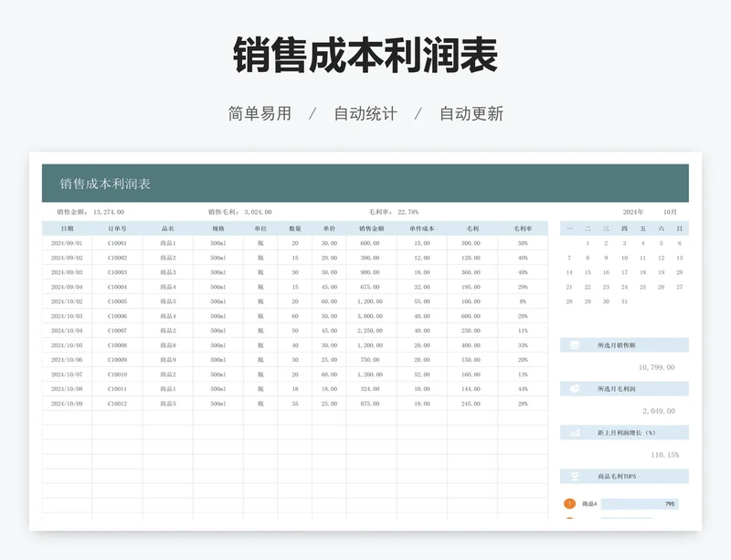The height and width of the screenshot is (560, 731).
Task: Select the date cell 2024/10/02
Action: [x=67, y=301]
